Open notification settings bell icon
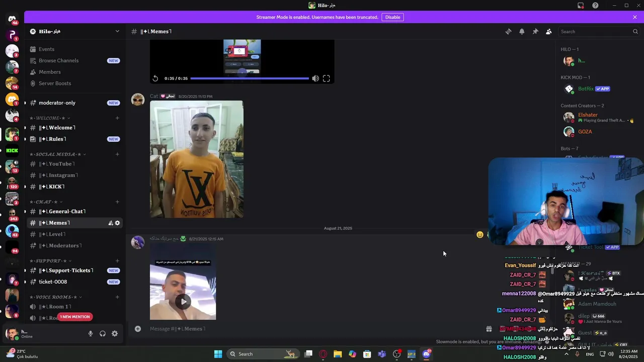This screenshot has height=362, width=644. pyautogui.click(x=522, y=31)
